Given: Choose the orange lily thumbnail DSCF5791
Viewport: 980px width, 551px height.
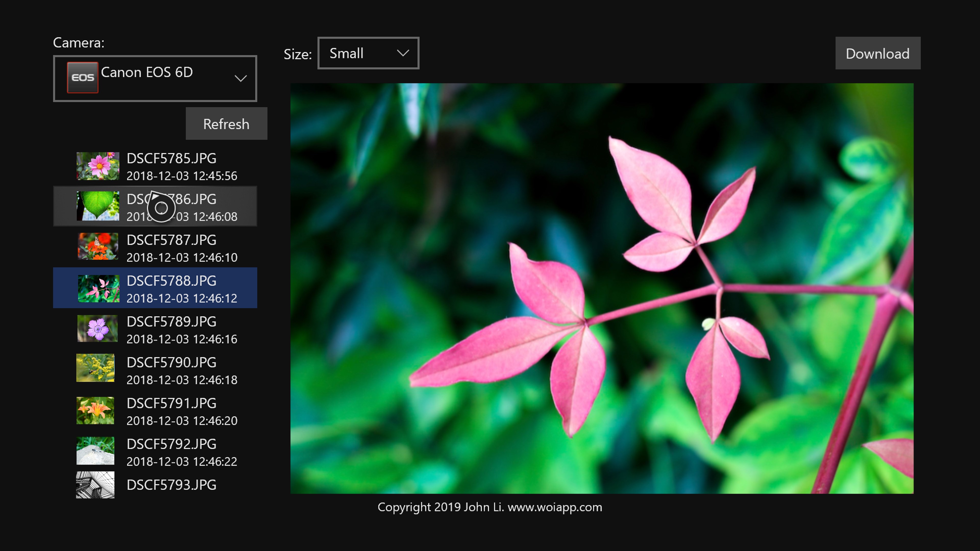Looking at the screenshot, I should pyautogui.click(x=95, y=410).
